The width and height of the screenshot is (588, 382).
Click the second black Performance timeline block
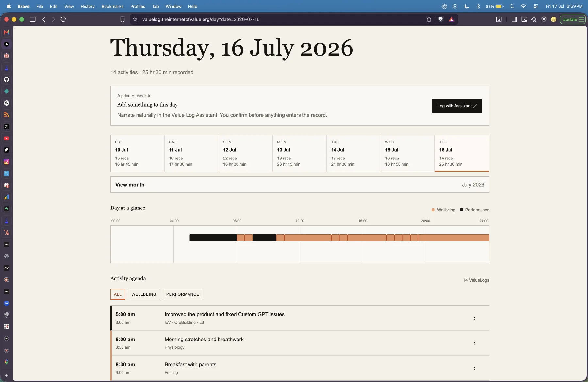pos(264,238)
